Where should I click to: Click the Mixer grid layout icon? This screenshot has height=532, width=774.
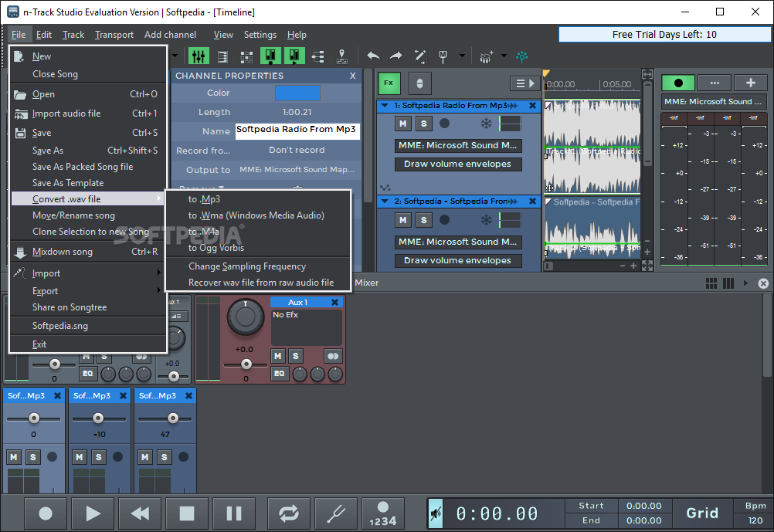711,283
